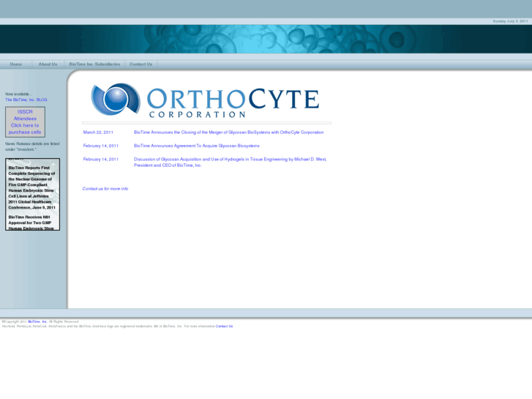Click the 'Sunday July 3, 2011' date text
Screen dimensions: 532x399
coord(510,21)
